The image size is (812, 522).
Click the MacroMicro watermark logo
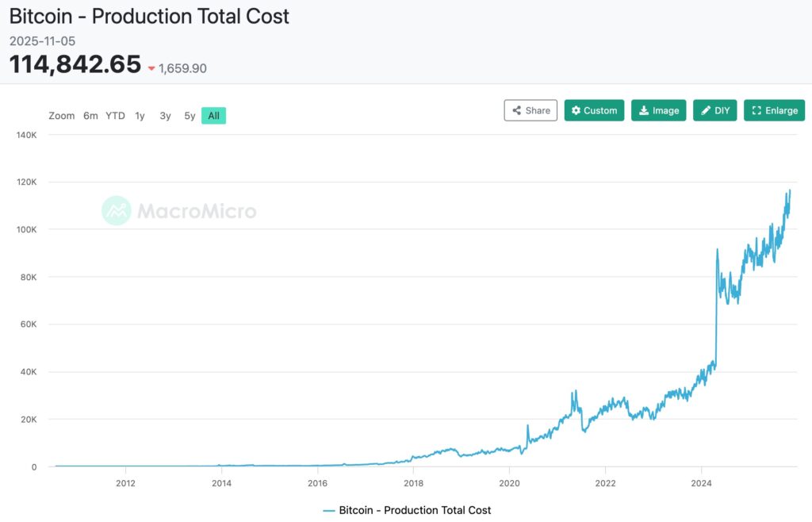(x=117, y=210)
